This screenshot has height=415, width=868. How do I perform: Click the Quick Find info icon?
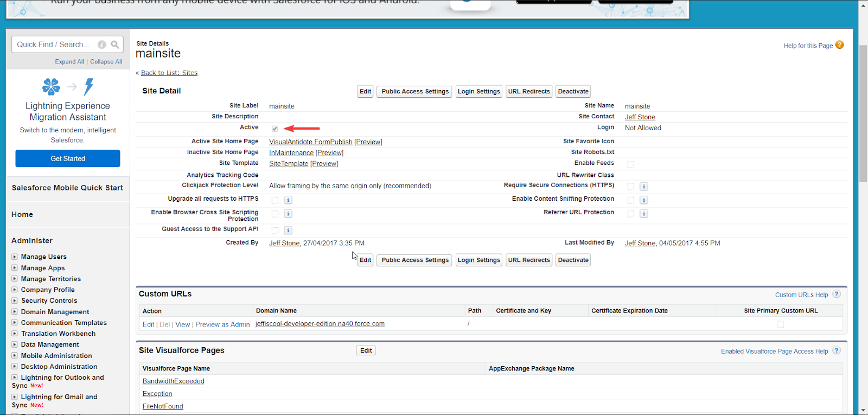pyautogui.click(x=101, y=44)
